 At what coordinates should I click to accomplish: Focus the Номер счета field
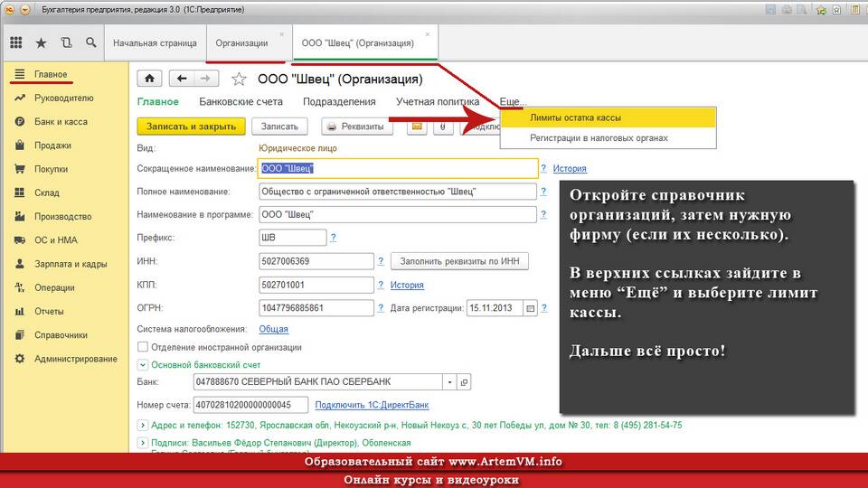tap(250, 405)
